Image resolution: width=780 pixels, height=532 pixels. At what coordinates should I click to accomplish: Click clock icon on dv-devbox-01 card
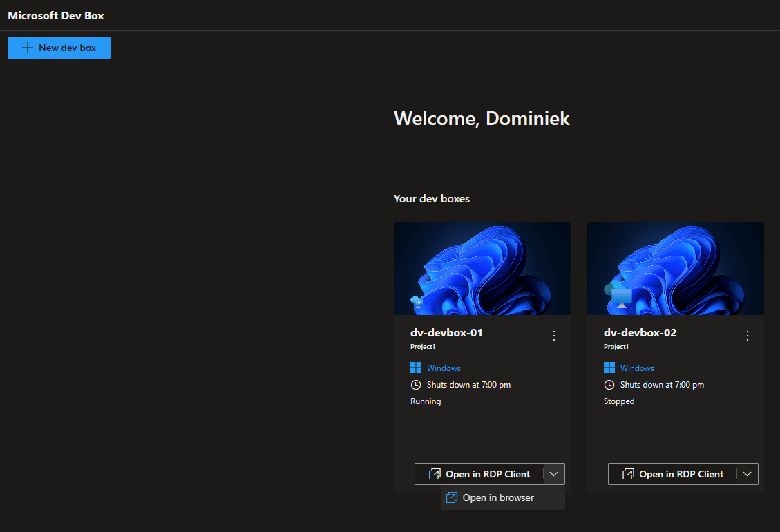pos(416,385)
